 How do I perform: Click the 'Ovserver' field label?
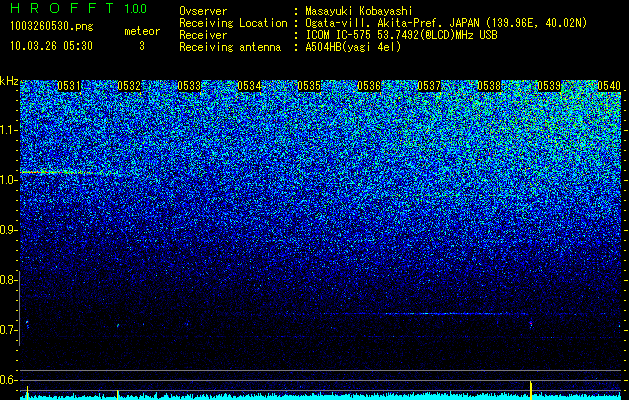pyautogui.click(x=203, y=11)
